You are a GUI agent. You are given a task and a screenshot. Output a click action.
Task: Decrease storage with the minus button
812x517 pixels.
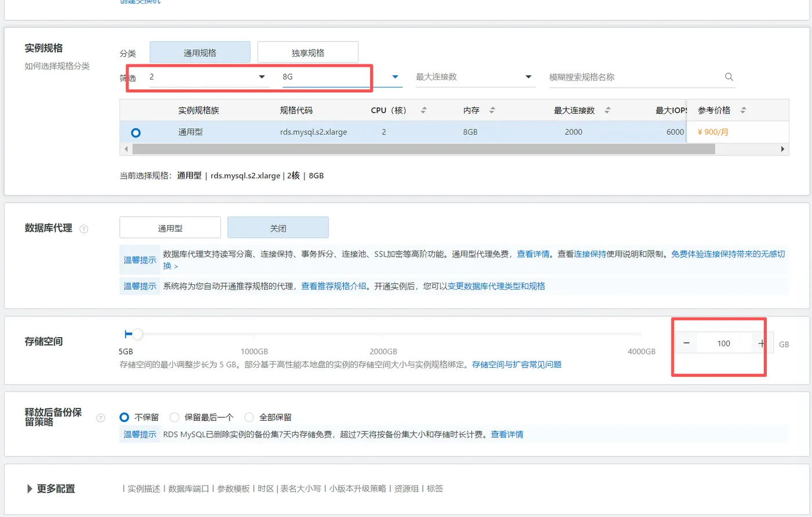click(x=686, y=344)
